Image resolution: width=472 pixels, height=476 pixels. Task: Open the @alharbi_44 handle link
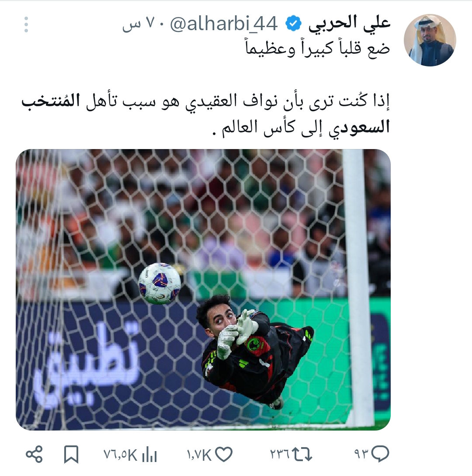point(224,24)
